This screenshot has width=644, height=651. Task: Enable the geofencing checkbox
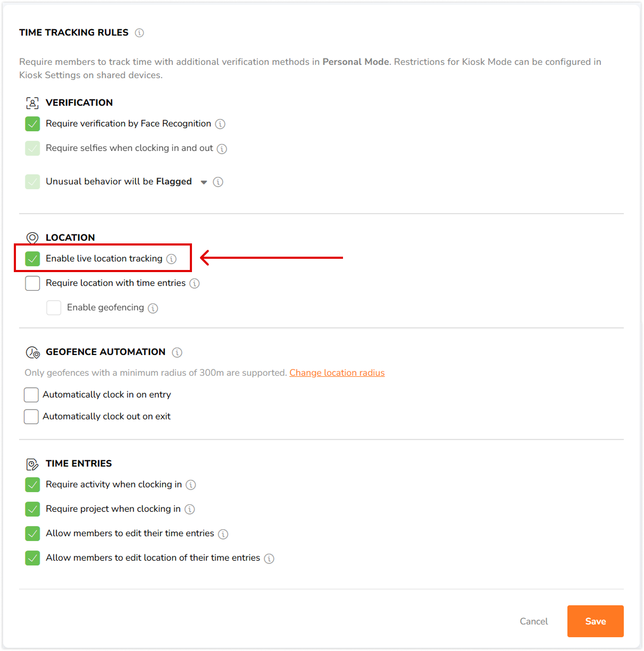pyautogui.click(x=54, y=308)
